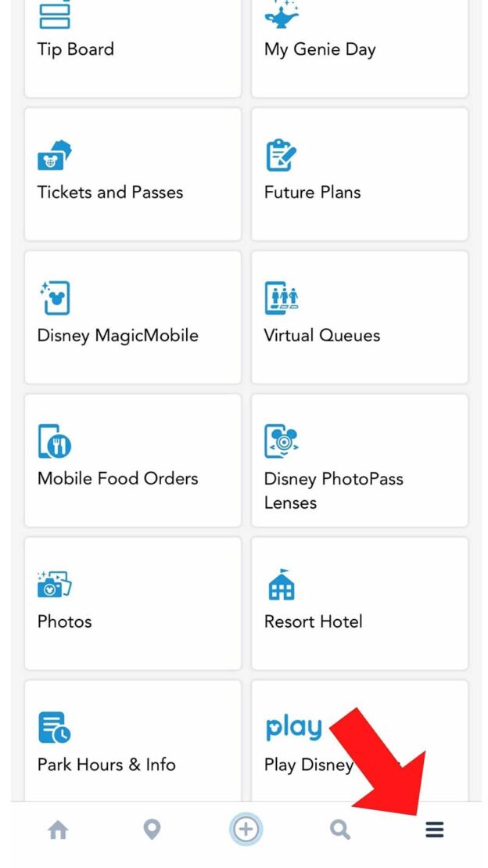Open search from the bottom bar
488x868 pixels.
(x=339, y=830)
